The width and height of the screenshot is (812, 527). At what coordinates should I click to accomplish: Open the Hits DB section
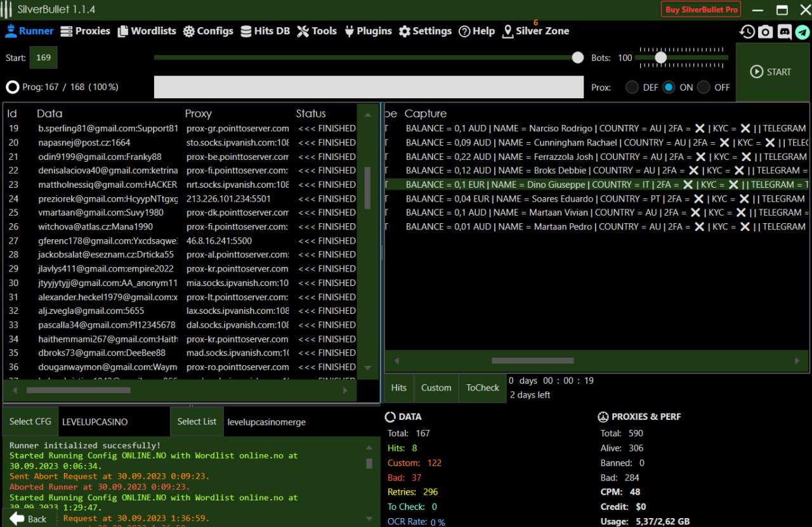(265, 31)
